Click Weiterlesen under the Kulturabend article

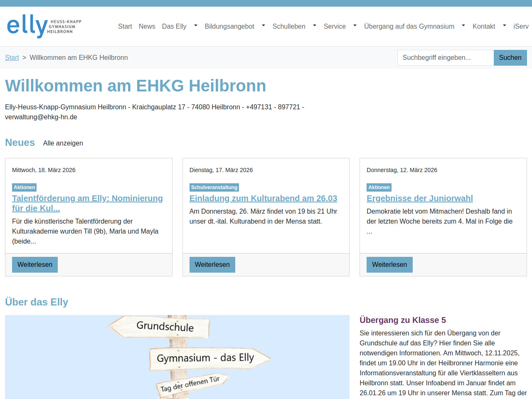212,265
